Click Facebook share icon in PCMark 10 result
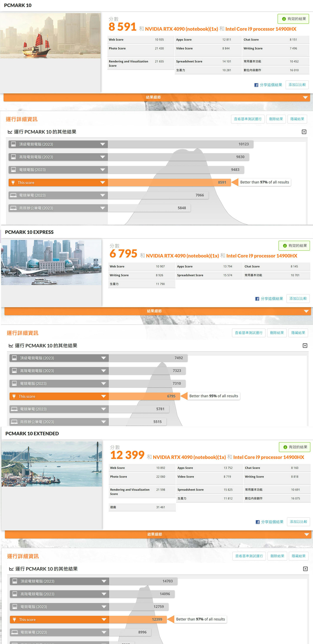Viewport: 313px width, 644px height. point(256,85)
